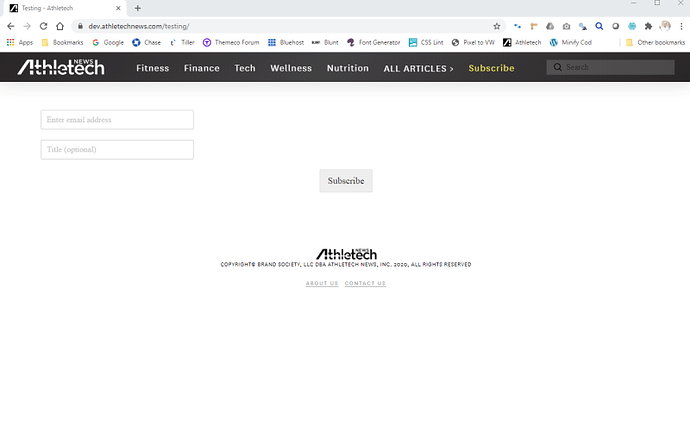
Task: Click the Athletech News header logo
Action: click(x=61, y=67)
